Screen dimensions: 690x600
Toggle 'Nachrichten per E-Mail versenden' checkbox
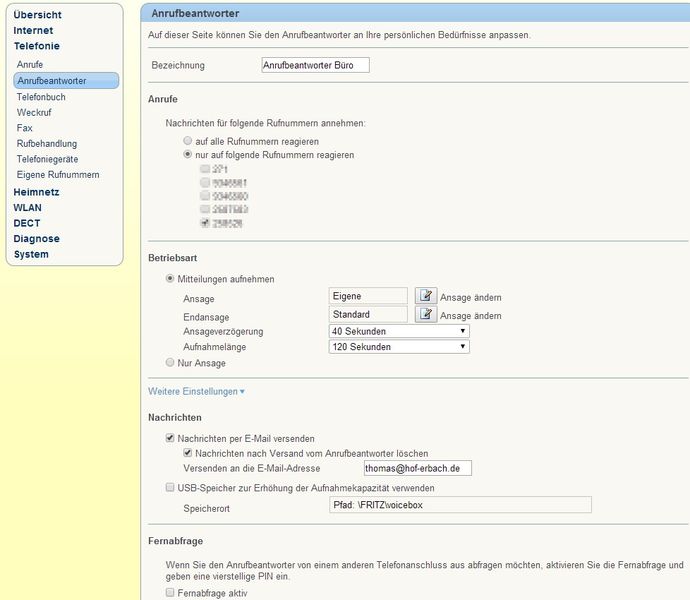170,438
